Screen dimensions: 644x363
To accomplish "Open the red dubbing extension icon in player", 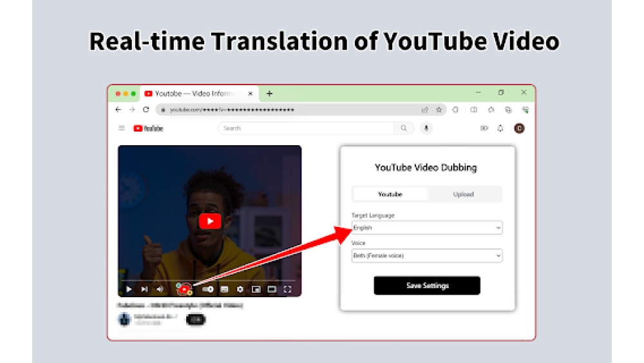I will pos(184,289).
